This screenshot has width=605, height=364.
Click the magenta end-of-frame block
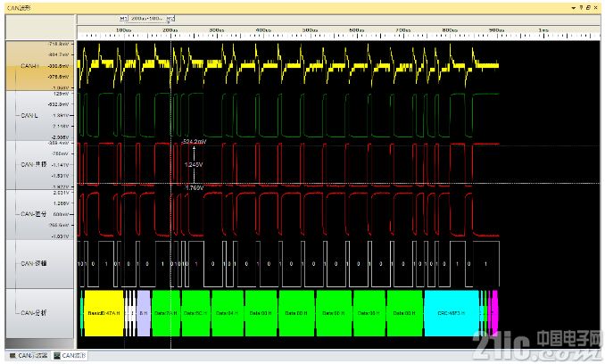pos(495,313)
